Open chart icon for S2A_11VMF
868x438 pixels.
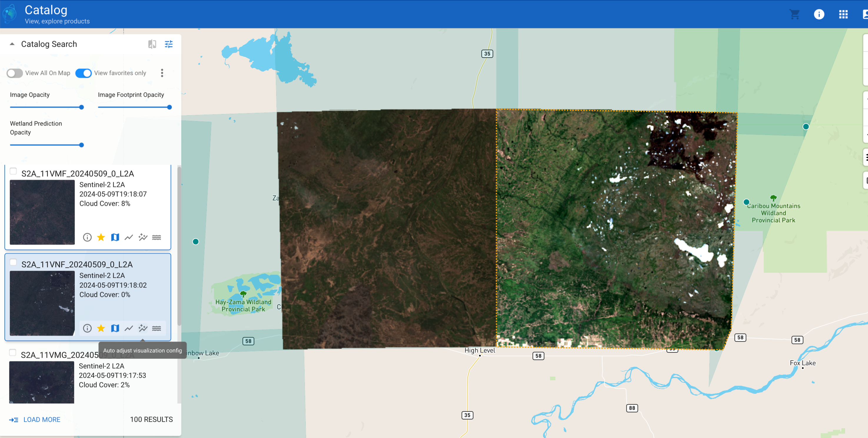129,237
